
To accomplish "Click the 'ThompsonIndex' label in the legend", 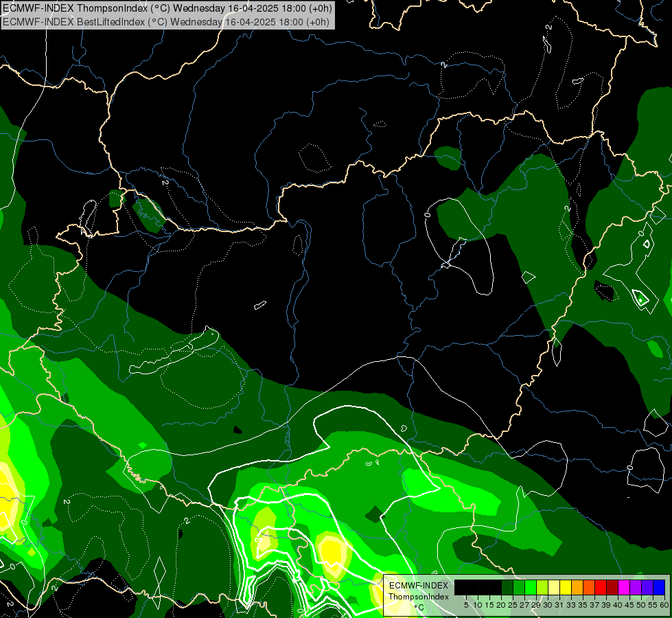I will (418, 597).
